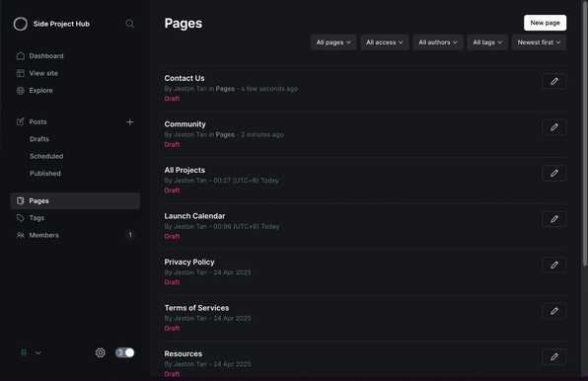Select Published under Posts

click(x=45, y=174)
